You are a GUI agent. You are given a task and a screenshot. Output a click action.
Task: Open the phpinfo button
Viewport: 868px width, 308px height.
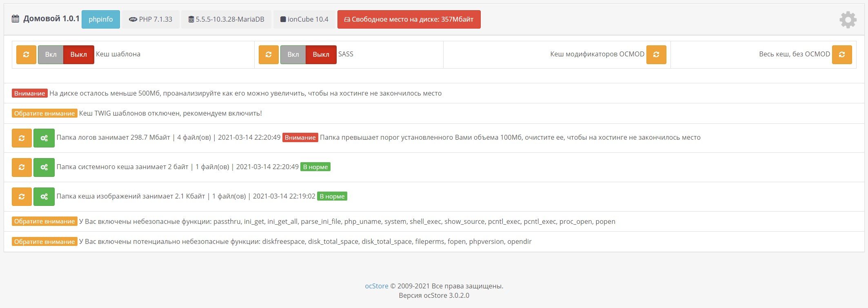pyautogui.click(x=101, y=20)
